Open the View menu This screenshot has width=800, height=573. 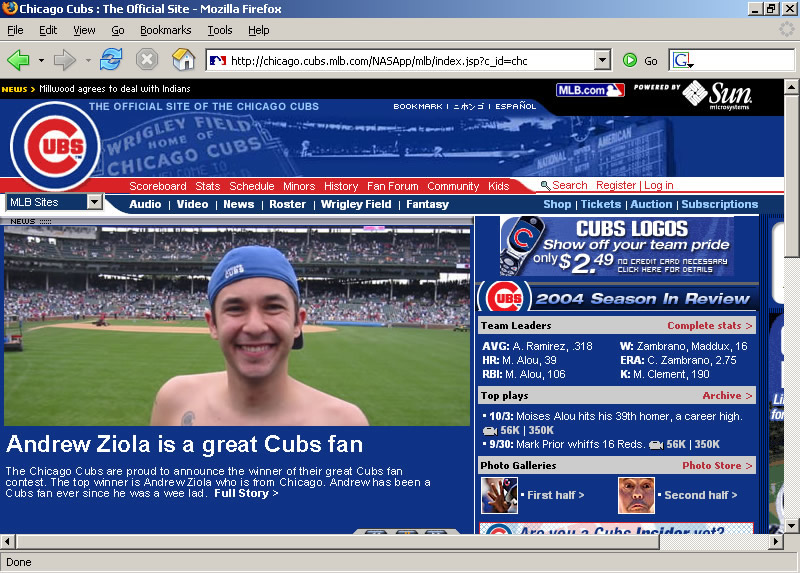84,30
